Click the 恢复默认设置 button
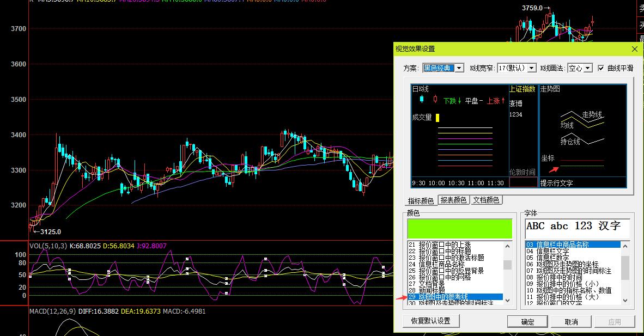This screenshot has width=644, height=336. (x=430, y=321)
